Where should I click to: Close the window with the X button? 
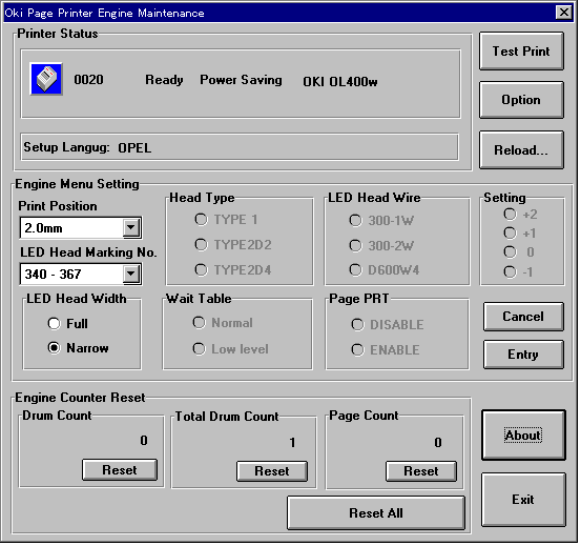point(564,13)
